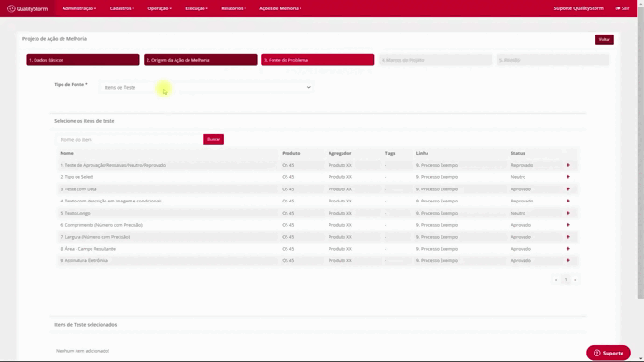Open the Ações de Melhoria menu
The height and width of the screenshot is (362, 644).
pos(281,8)
